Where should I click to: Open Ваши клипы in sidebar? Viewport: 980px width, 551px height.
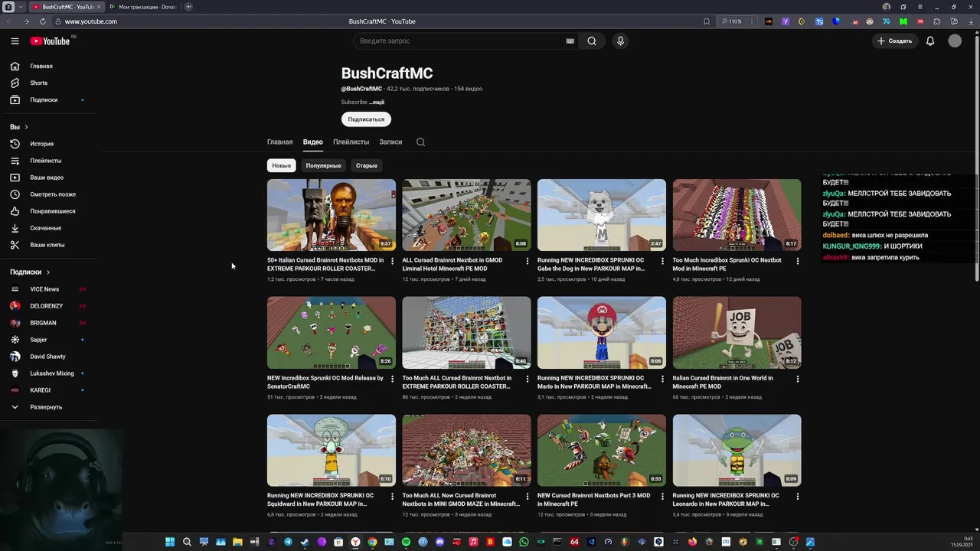click(49, 245)
